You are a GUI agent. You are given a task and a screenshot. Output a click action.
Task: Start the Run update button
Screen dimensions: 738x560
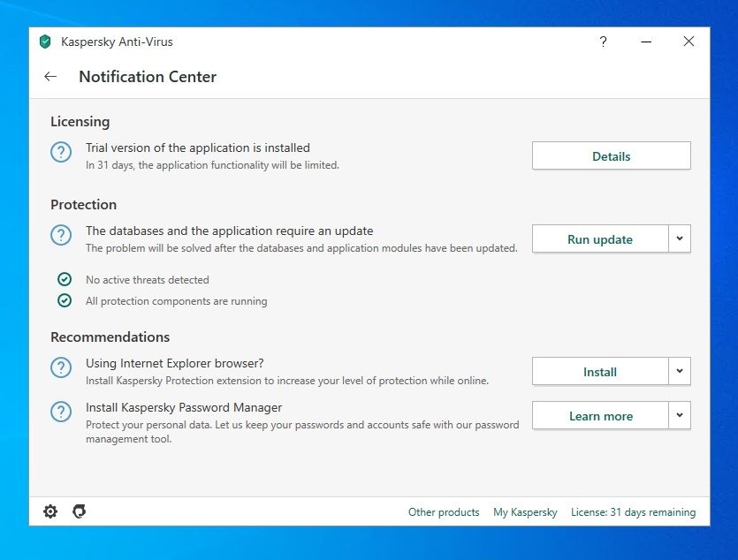[x=600, y=238]
